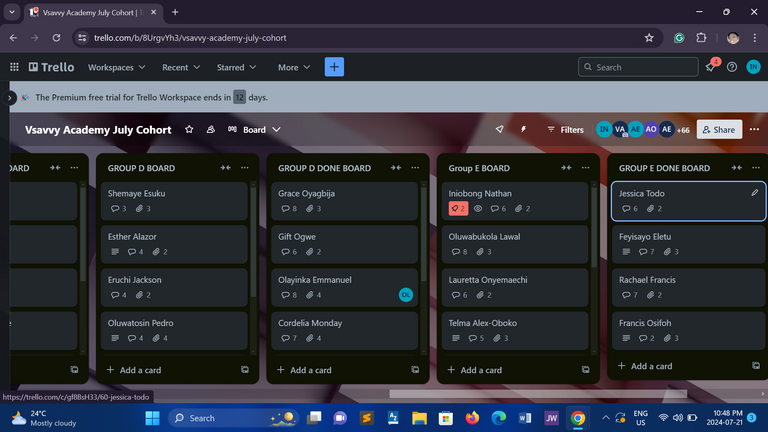Open the Recent menu
Viewport: 768px width, 432px height.
tap(181, 67)
